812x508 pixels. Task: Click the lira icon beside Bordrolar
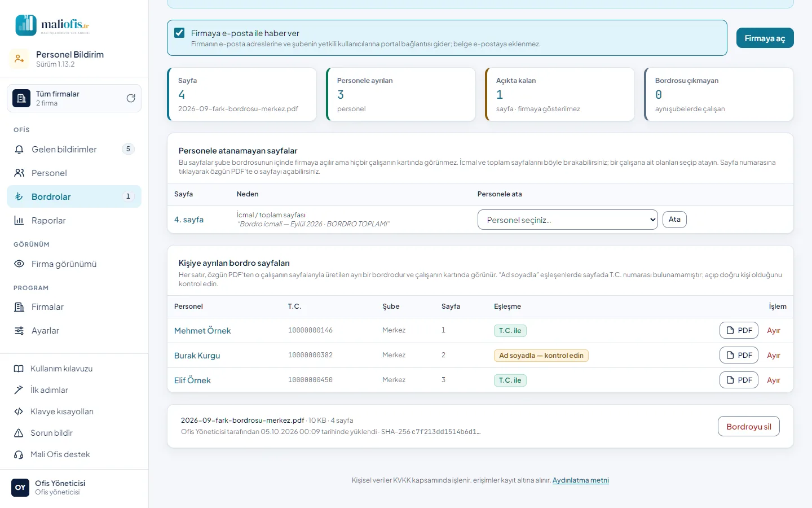pyautogui.click(x=19, y=197)
